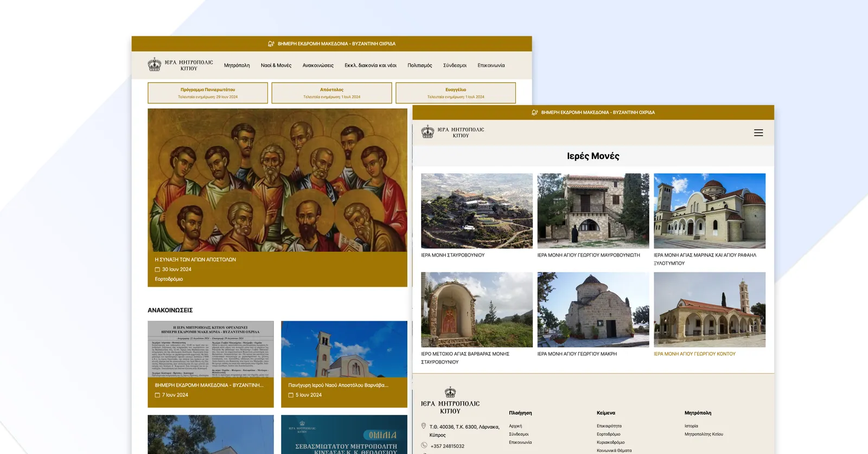The height and width of the screenshot is (454, 868).
Task: Click the Απόστολος button
Action: [x=331, y=93]
